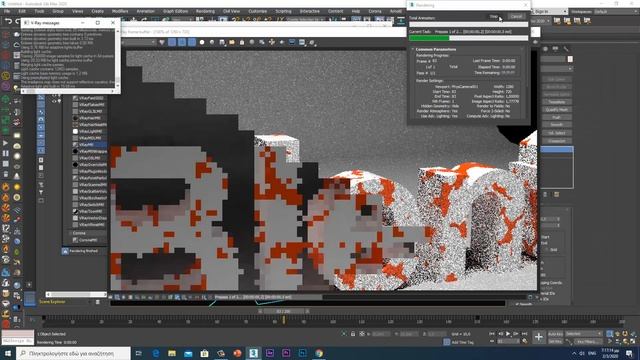Screen dimensions: 640x360
Task: Click the timeline marker at frame 83
Action: coord(284,321)
